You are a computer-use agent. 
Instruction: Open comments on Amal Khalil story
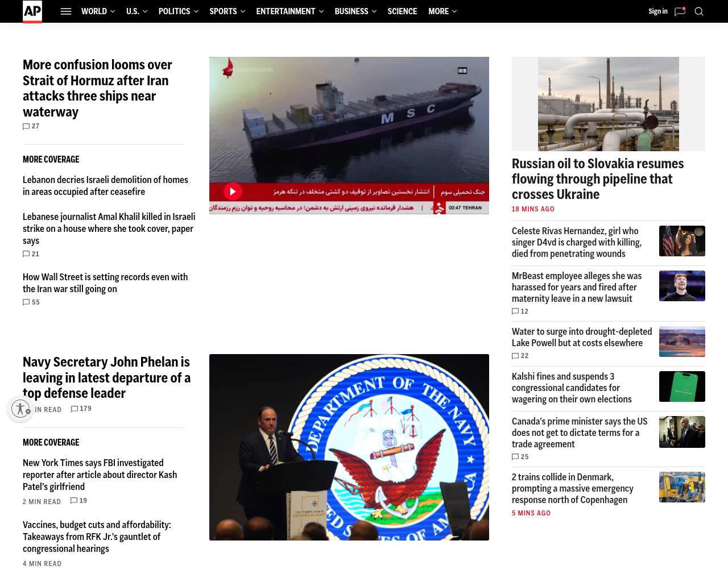tap(31, 254)
